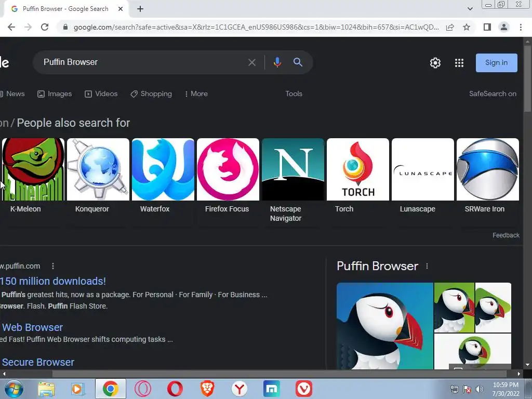Switch to Videos results tab

[x=101, y=94]
